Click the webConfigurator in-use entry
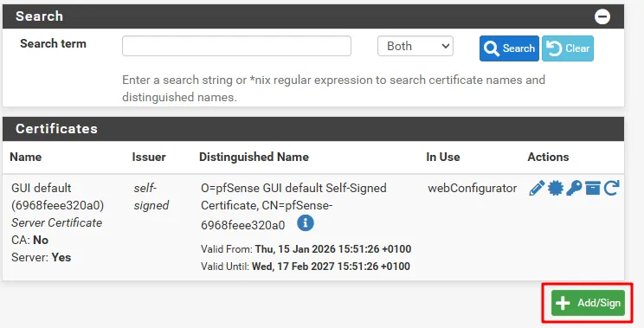The image size is (644, 328). (x=473, y=188)
